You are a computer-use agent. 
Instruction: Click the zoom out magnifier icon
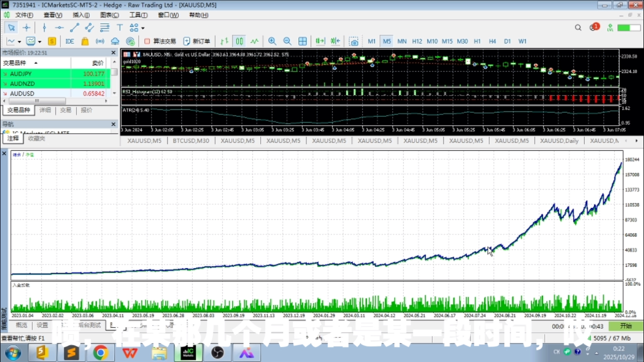tap(287, 41)
